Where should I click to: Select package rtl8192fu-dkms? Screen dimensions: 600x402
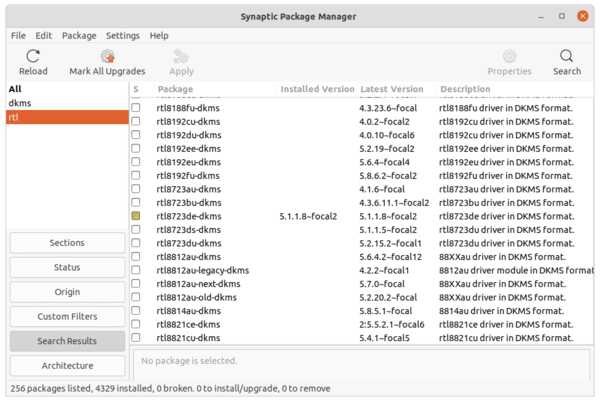tap(188, 176)
